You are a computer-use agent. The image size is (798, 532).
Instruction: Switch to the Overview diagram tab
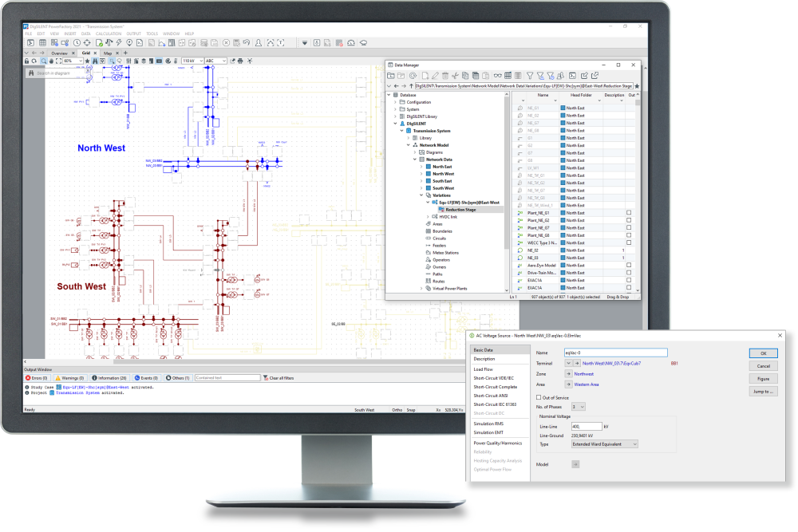pos(60,53)
